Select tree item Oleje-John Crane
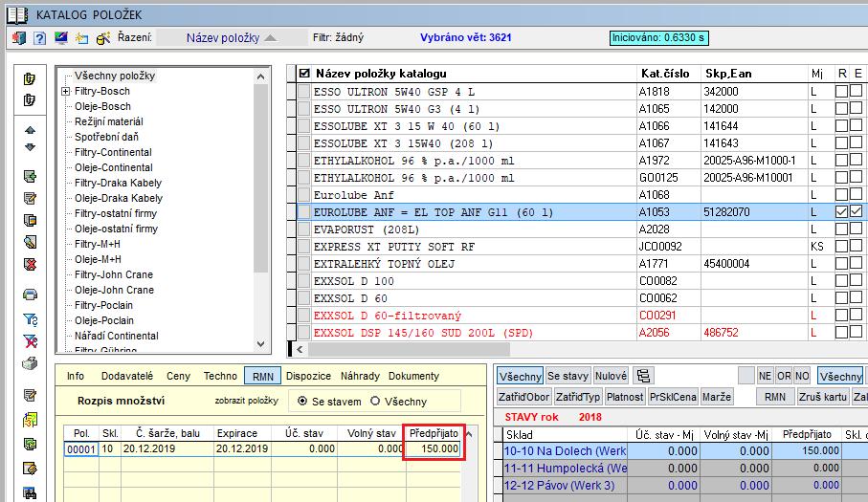868x502 pixels. click(114, 290)
